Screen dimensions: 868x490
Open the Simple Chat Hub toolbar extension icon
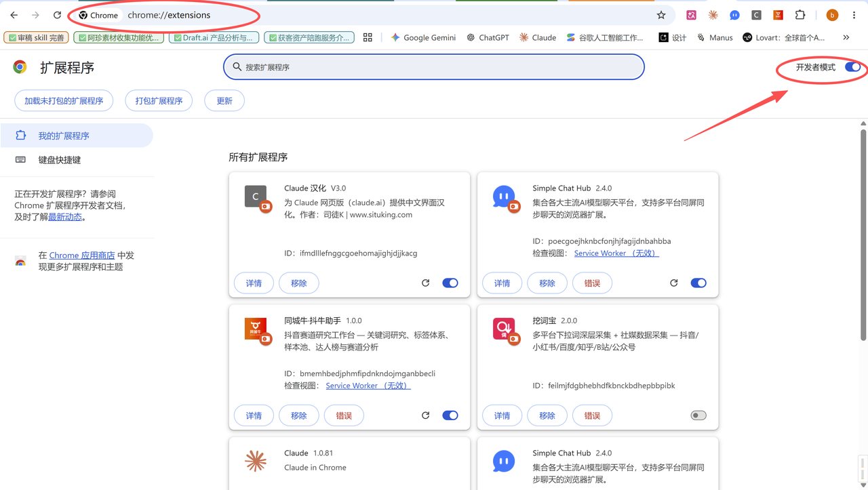click(x=734, y=15)
